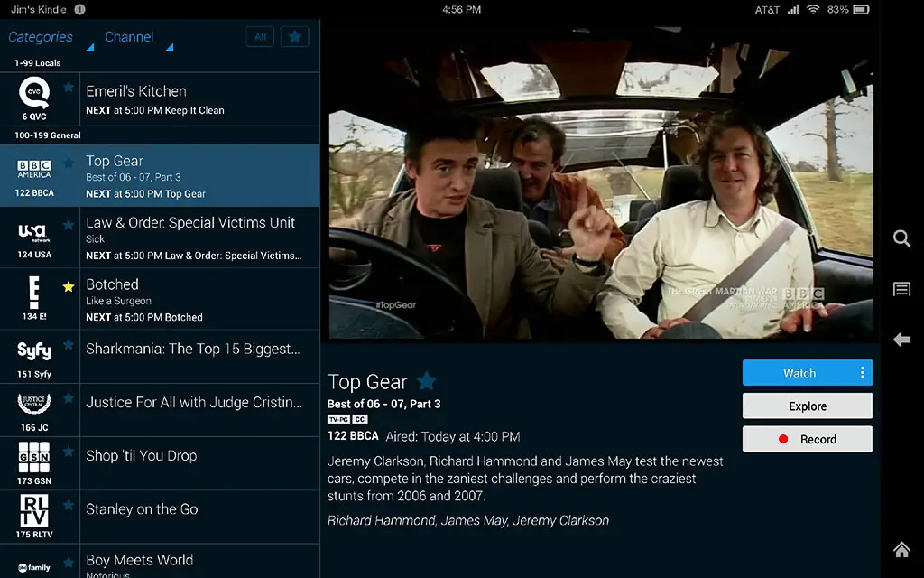The height and width of the screenshot is (578, 924).
Task: Select Law & Order: Special Victims Unit listing
Action: (x=199, y=238)
